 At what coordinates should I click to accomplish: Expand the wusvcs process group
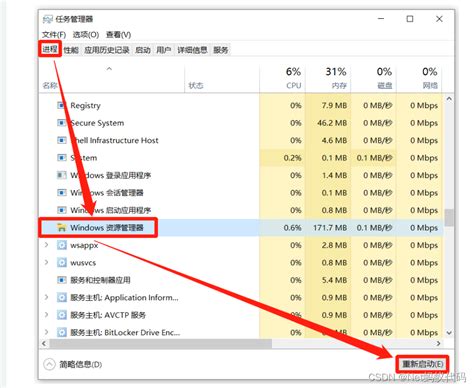pyautogui.click(x=46, y=263)
